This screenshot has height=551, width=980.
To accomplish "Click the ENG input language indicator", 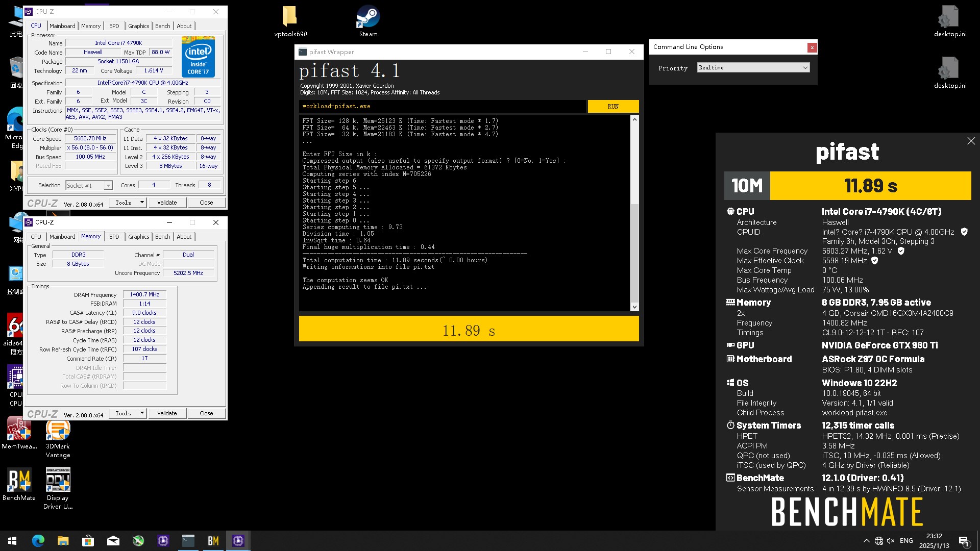I will point(906,541).
